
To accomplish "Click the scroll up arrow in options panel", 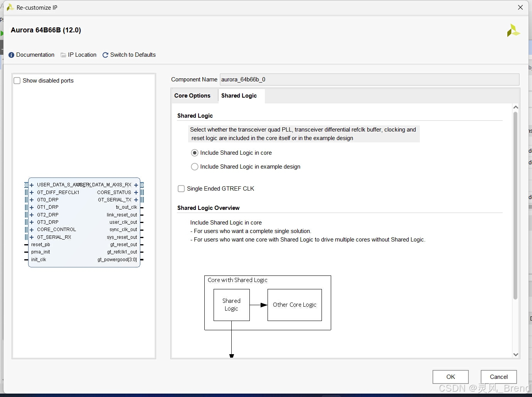I will pyautogui.click(x=516, y=107).
